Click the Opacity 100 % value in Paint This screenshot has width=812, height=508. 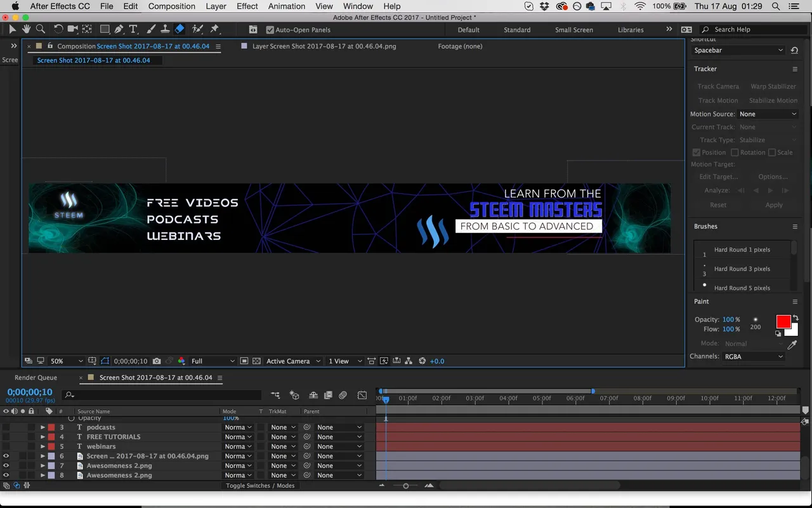coord(731,320)
